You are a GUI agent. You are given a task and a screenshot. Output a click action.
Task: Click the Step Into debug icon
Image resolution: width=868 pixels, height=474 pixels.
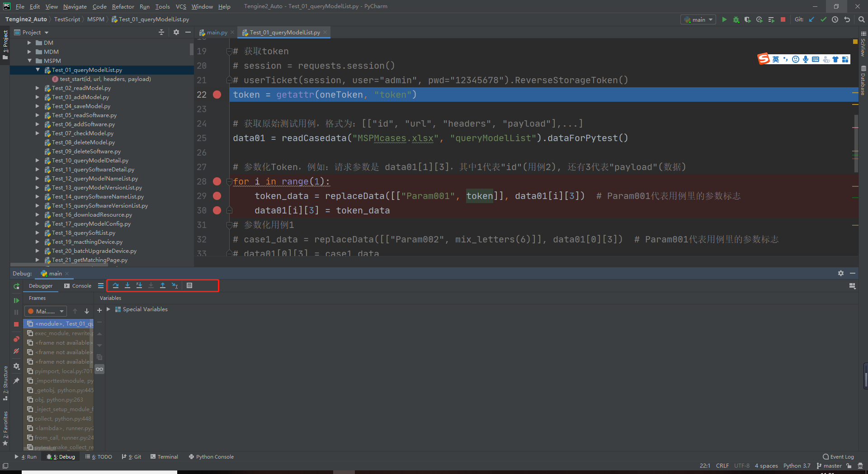click(x=127, y=285)
